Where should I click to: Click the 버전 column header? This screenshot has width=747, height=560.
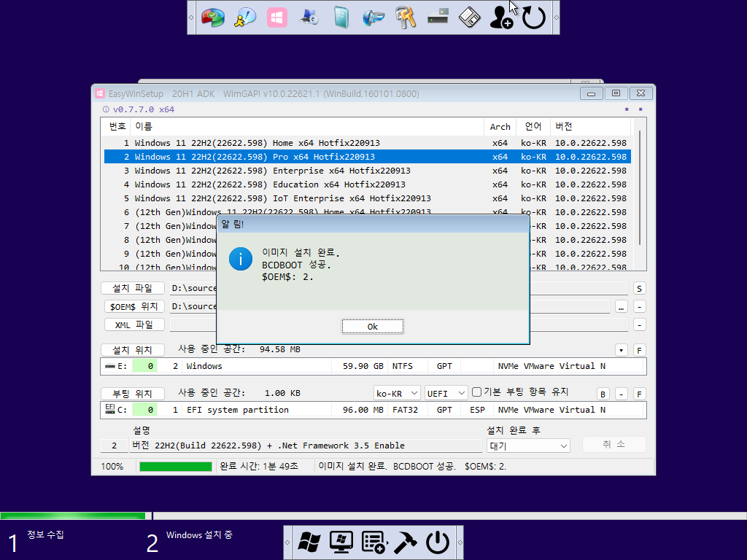[x=591, y=127]
